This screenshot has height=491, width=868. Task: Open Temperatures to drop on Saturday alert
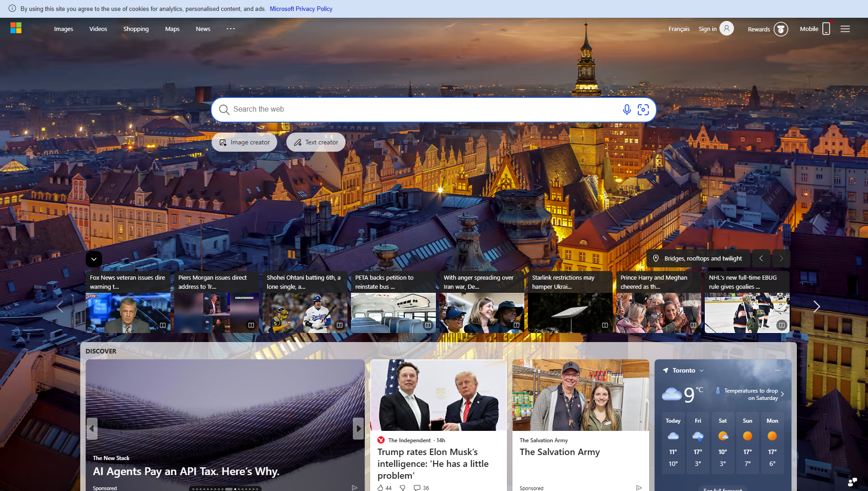[750, 394]
